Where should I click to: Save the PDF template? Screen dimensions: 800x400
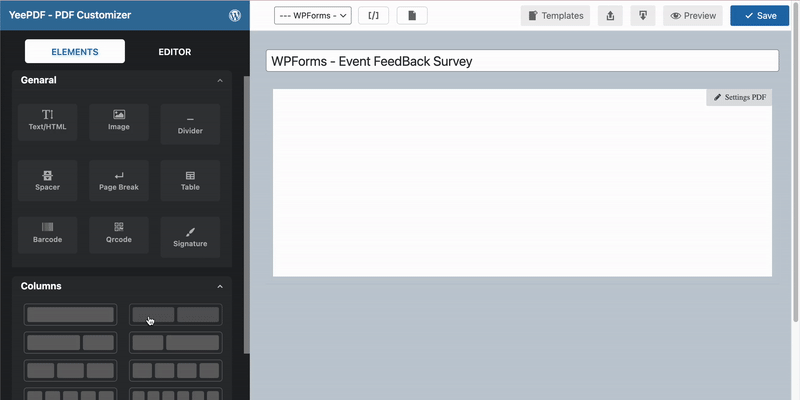pyautogui.click(x=760, y=15)
